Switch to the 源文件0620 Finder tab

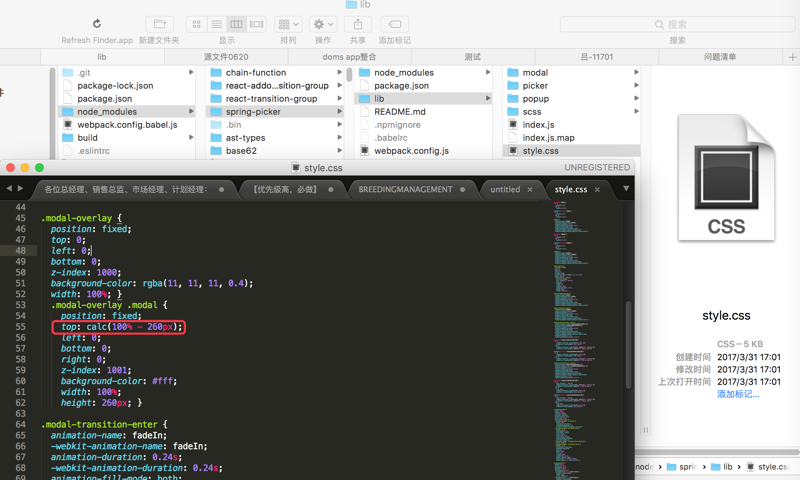click(x=226, y=57)
